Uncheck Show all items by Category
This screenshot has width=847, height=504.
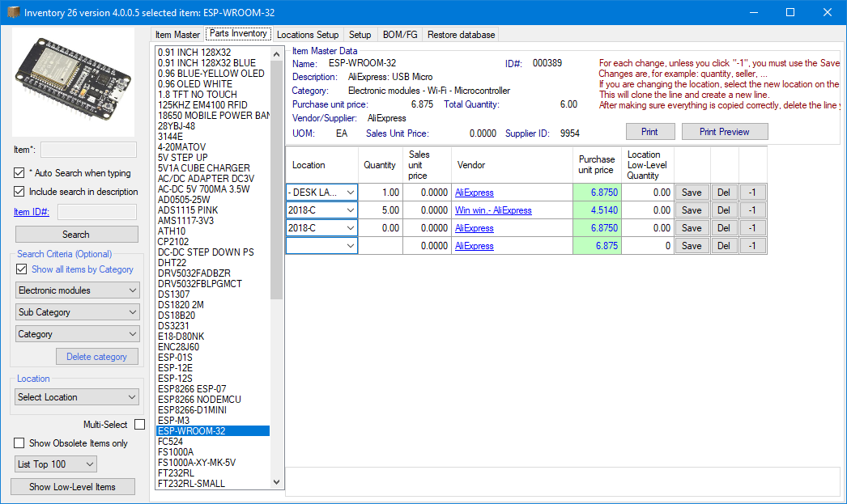pos(22,269)
